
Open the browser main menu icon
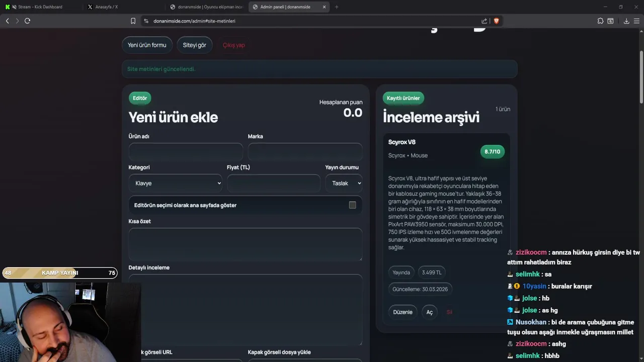click(x=636, y=21)
